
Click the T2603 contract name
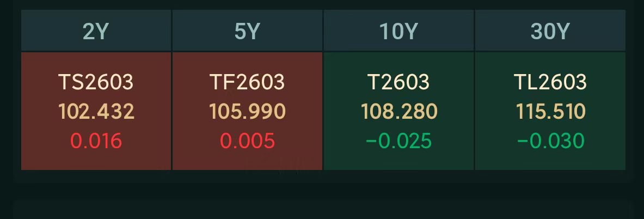click(398, 82)
